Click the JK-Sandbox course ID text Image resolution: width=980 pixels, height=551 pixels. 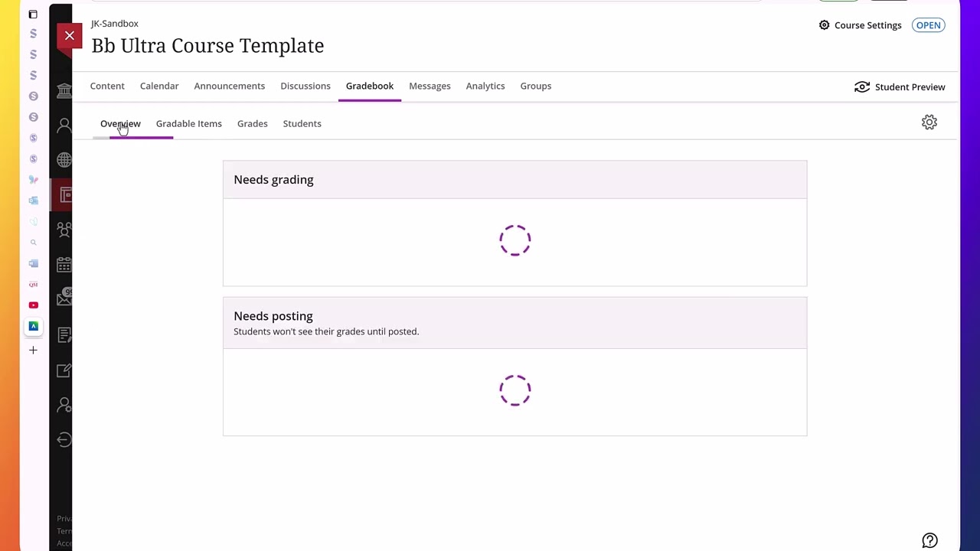click(115, 24)
